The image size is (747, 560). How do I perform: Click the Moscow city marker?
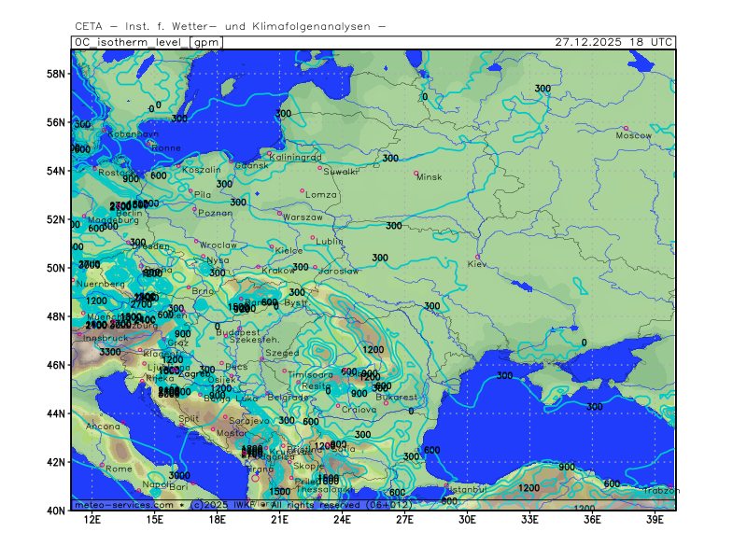coord(625,128)
